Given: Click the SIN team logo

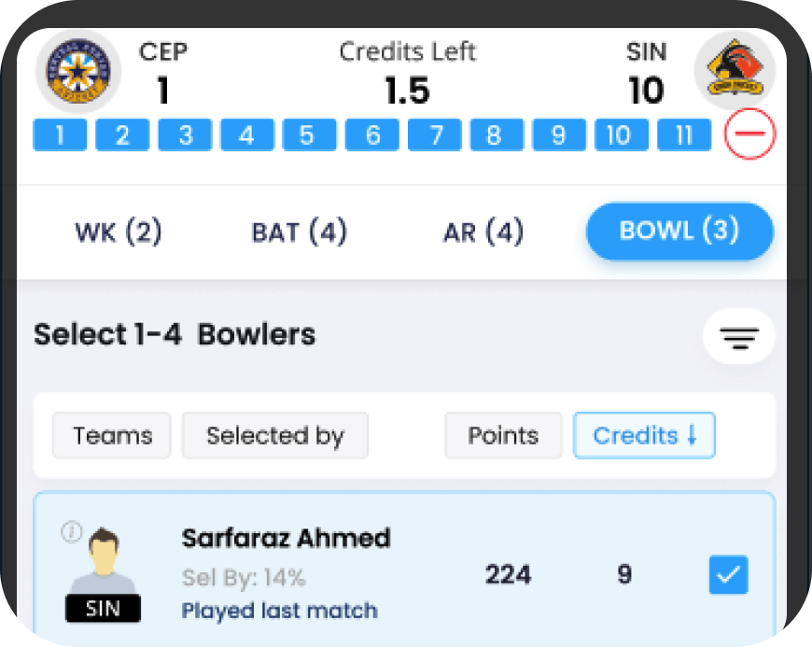Looking at the screenshot, I should (x=735, y=69).
